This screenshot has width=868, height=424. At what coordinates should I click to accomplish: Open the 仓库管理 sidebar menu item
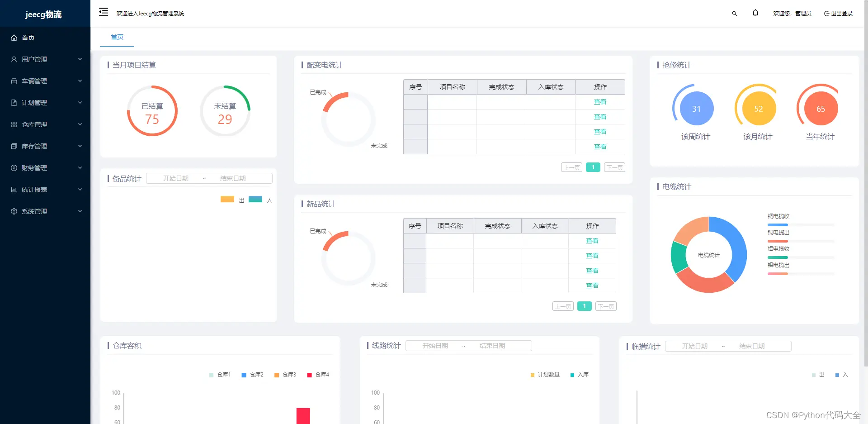[45, 124]
